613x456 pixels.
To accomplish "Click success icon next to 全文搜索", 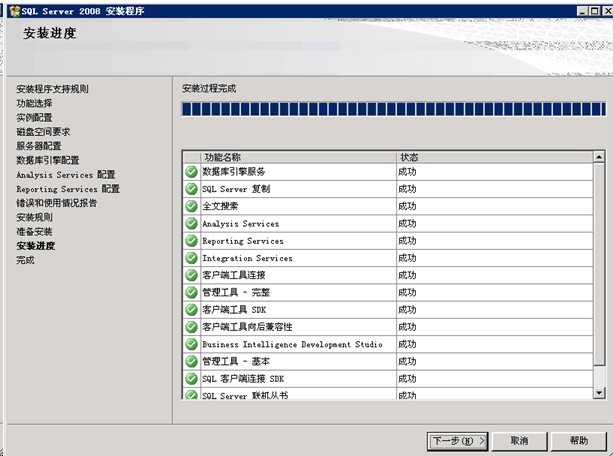I will point(191,206).
